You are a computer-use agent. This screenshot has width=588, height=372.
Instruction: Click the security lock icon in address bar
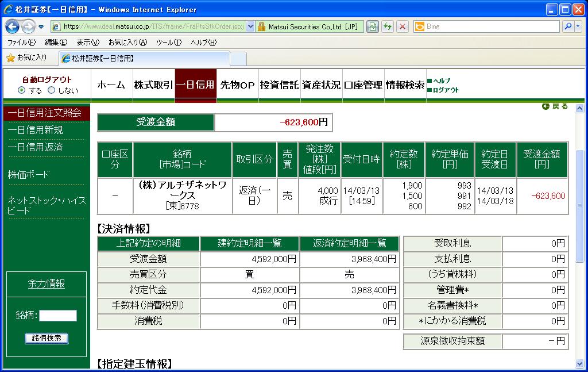tap(261, 26)
